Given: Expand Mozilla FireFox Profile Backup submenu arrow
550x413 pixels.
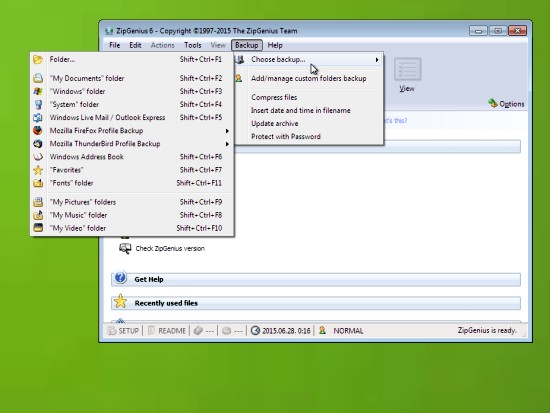Looking at the screenshot, I should (x=227, y=131).
